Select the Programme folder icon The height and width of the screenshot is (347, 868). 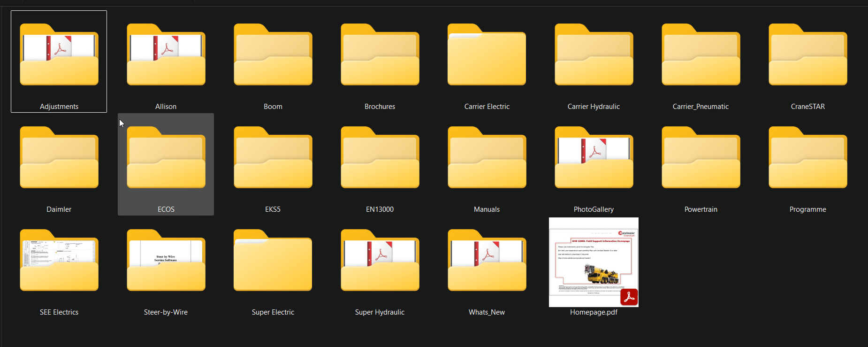pyautogui.click(x=808, y=157)
